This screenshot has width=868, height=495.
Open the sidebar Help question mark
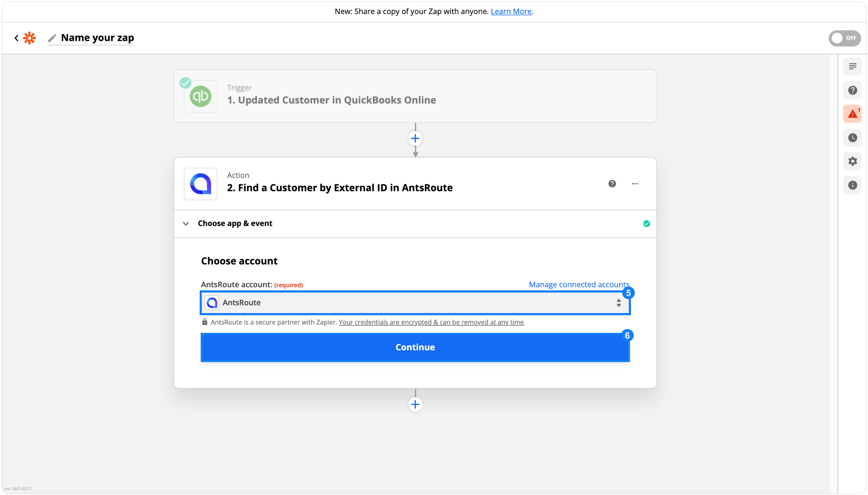(853, 90)
